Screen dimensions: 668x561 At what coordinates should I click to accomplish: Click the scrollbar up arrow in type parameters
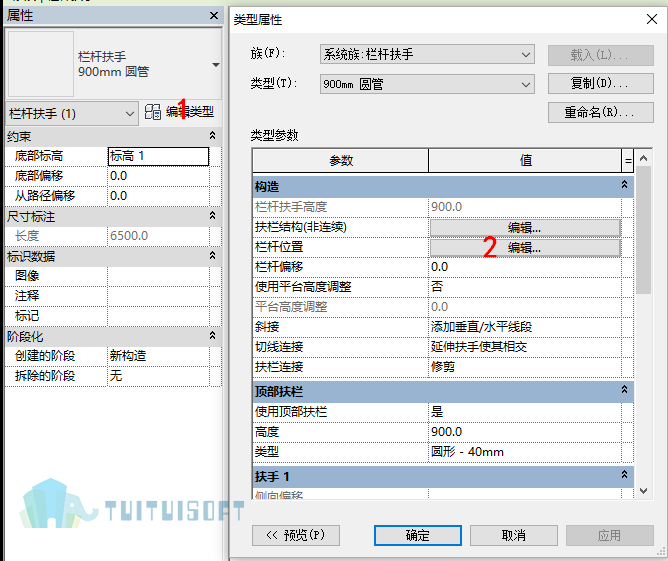(x=644, y=158)
